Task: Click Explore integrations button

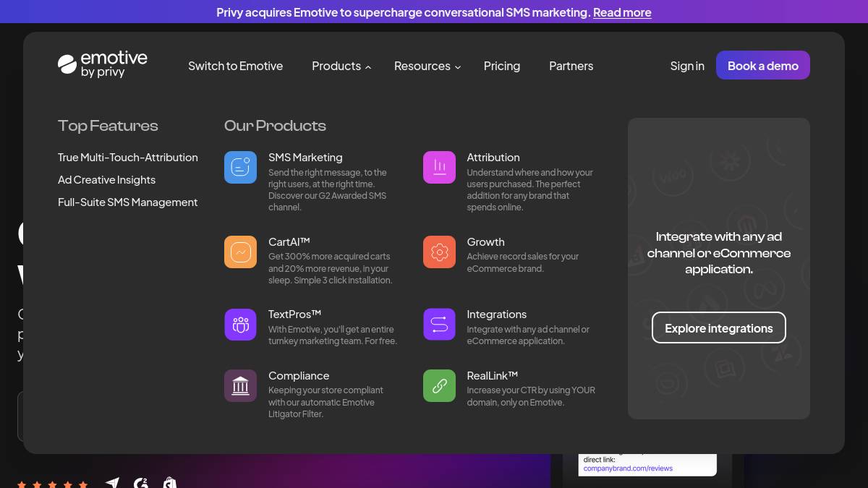Action: [719, 328]
